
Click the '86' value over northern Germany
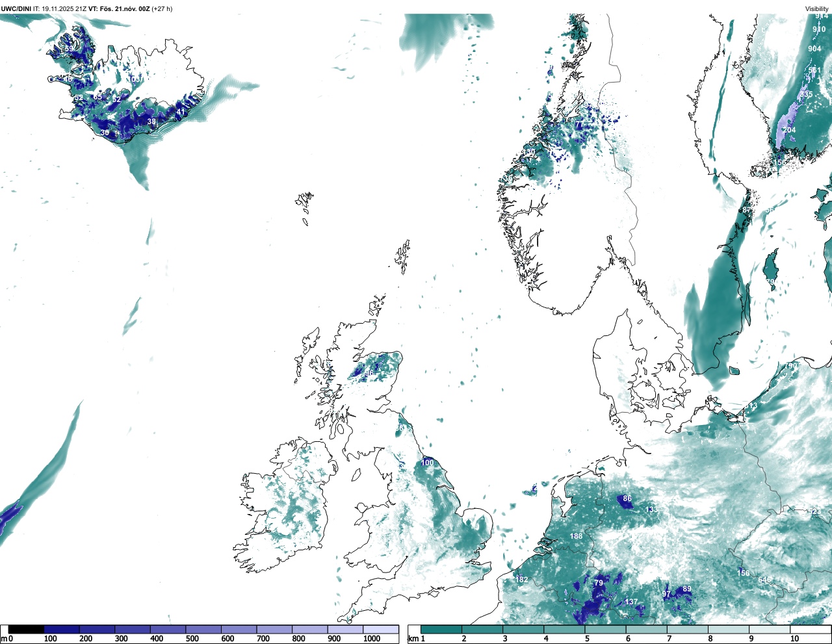coord(627,499)
